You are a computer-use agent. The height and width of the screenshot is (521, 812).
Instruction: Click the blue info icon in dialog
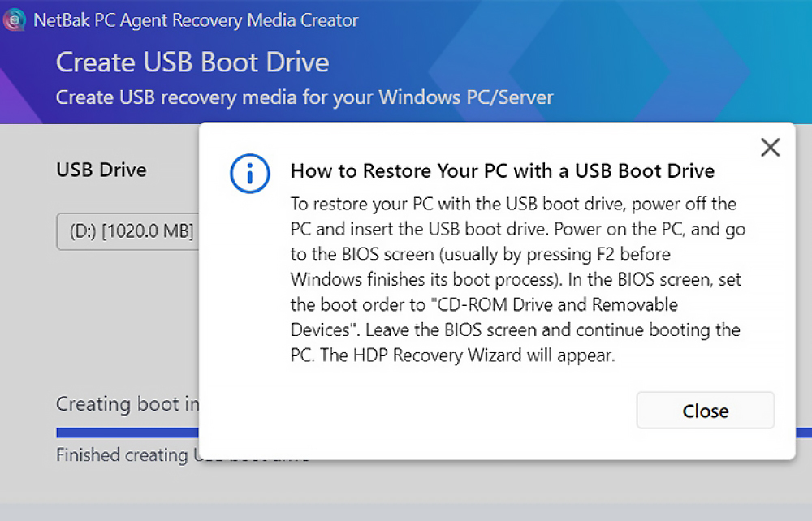tap(249, 173)
